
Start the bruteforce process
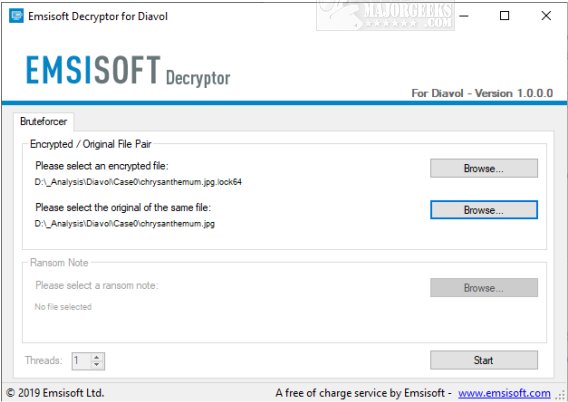click(x=484, y=360)
